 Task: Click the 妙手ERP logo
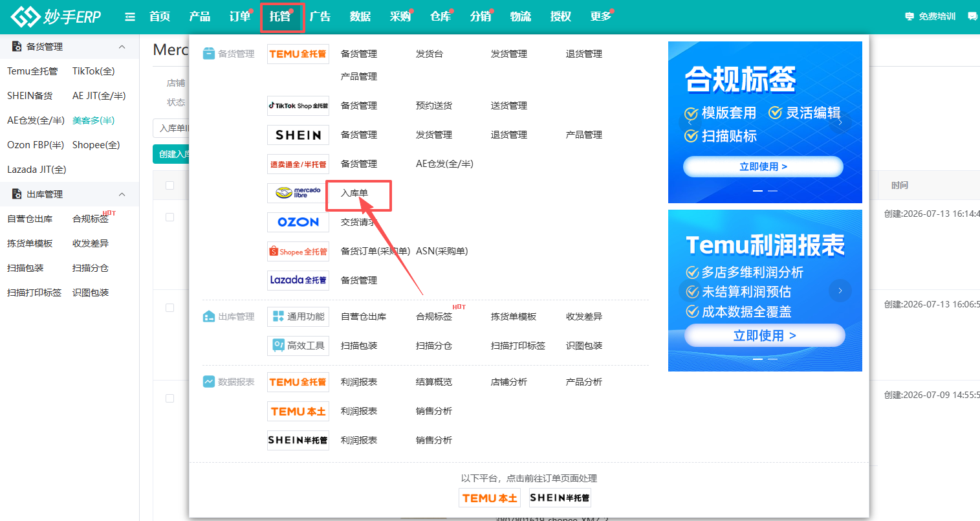[x=56, y=17]
